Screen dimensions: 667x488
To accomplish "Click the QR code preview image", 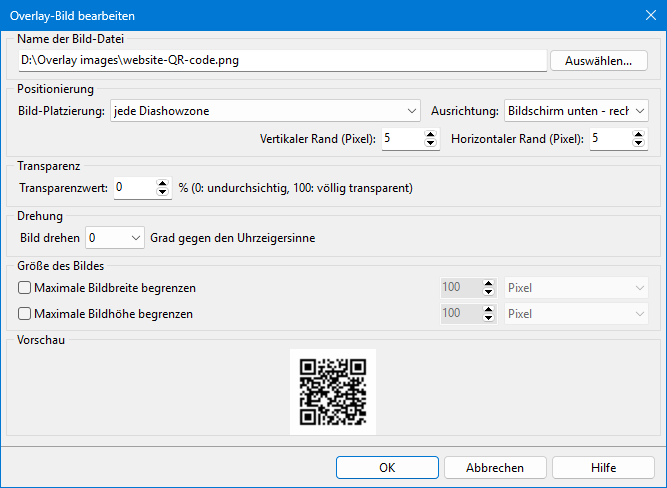I will pos(333,392).
